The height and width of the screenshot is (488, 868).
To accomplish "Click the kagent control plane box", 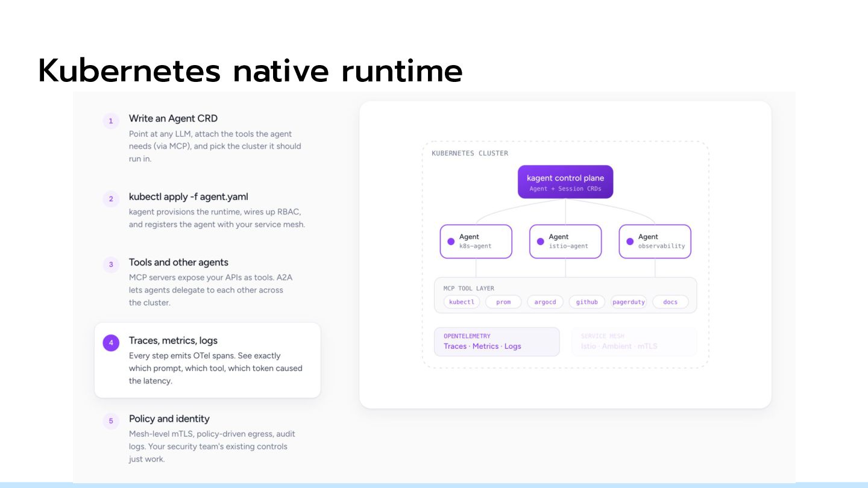I will pyautogui.click(x=565, y=182).
